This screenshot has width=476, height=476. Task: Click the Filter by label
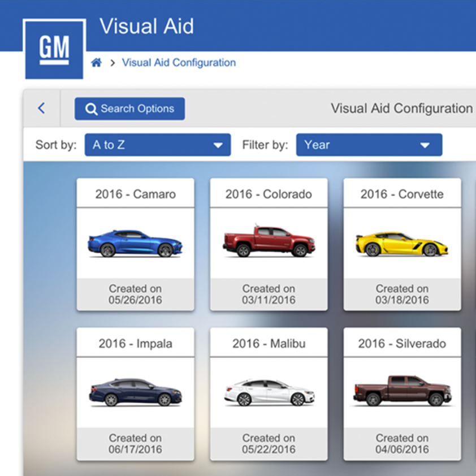click(265, 145)
